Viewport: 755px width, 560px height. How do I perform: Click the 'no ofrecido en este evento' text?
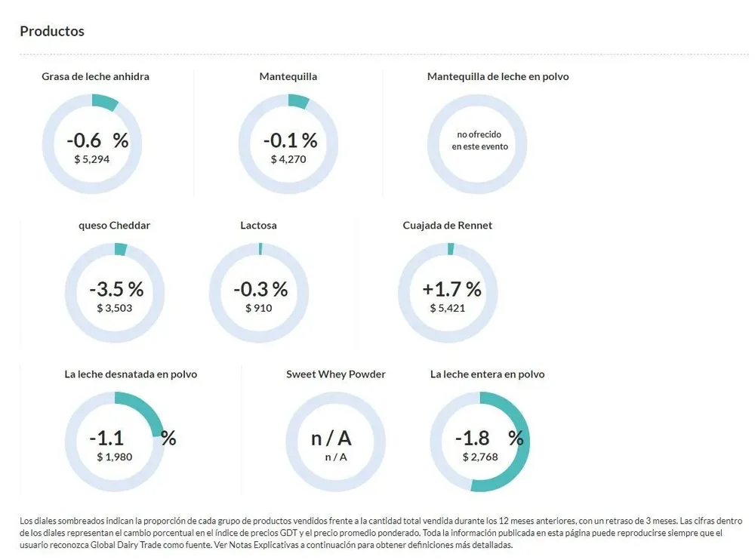pos(480,140)
